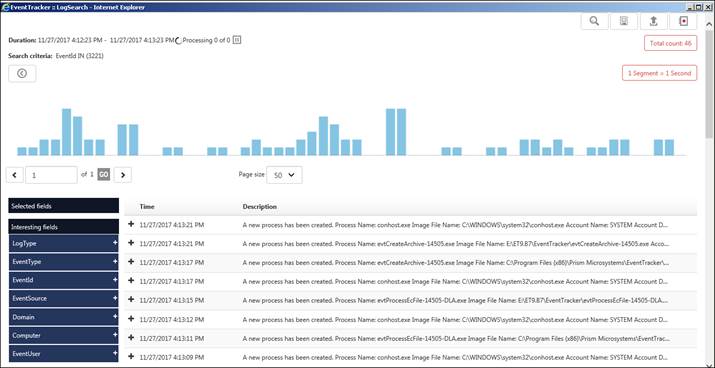Go to the next results page
The height and width of the screenshot is (368, 715).
tap(123, 175)
